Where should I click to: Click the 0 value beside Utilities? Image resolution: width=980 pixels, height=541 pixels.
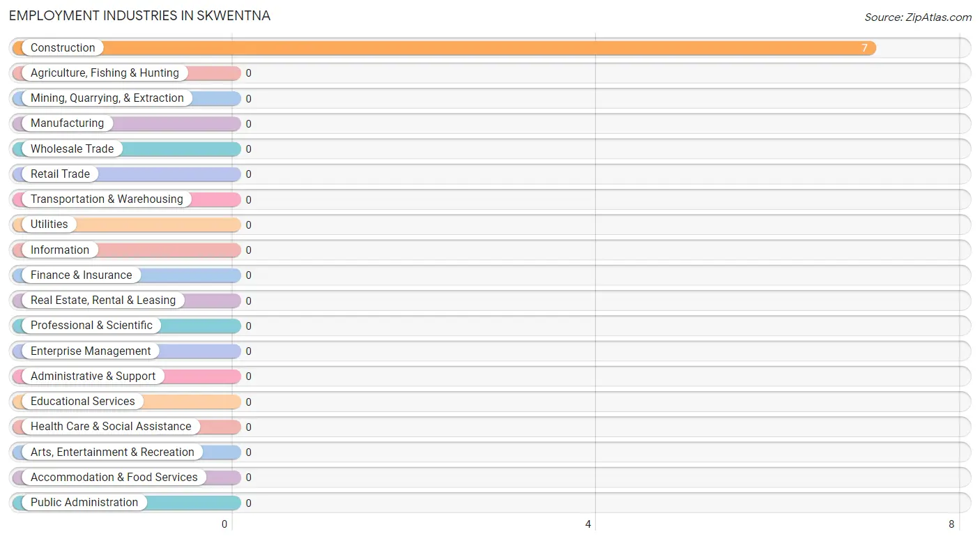[248, 225]
